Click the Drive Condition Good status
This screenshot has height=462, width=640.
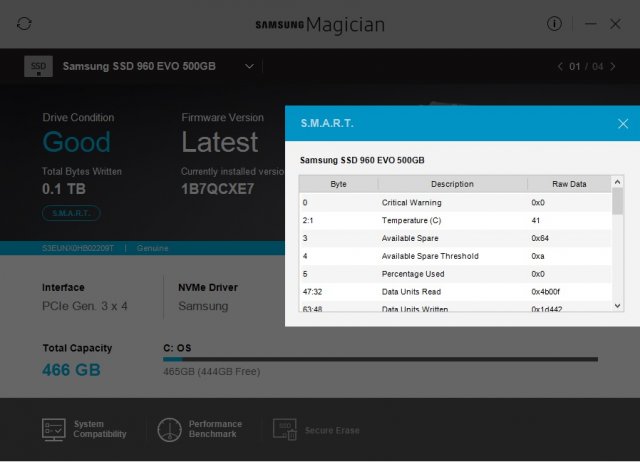tap(76, 142)
